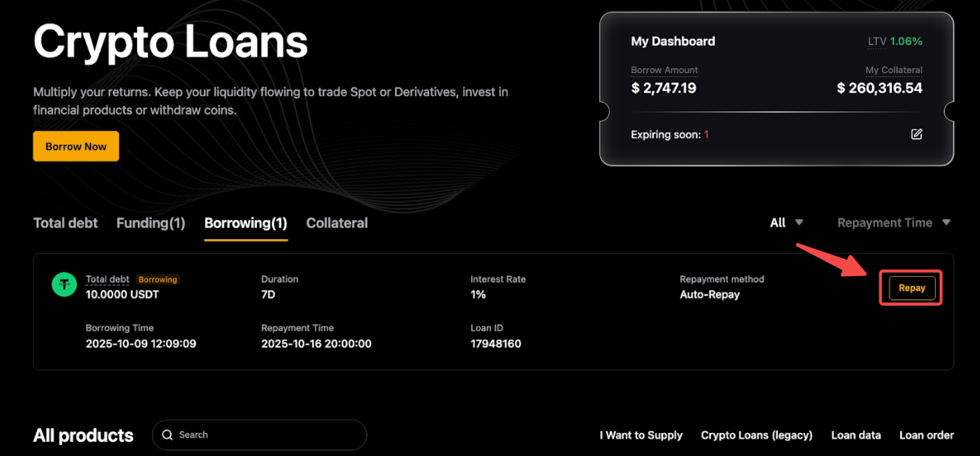Click the magnifier icon in the search box
The width and height of the screenshot is (980, 456).
tap(167, 435)
